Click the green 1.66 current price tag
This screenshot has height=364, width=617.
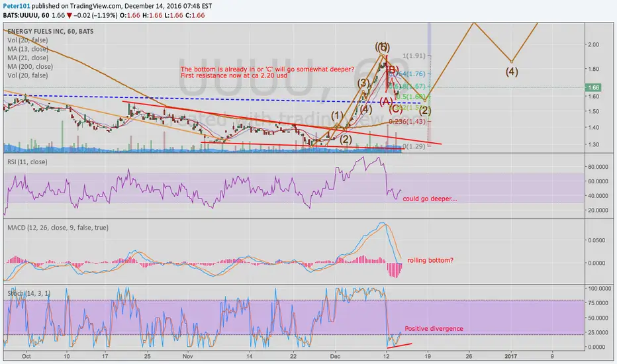[x=593, y=87]
